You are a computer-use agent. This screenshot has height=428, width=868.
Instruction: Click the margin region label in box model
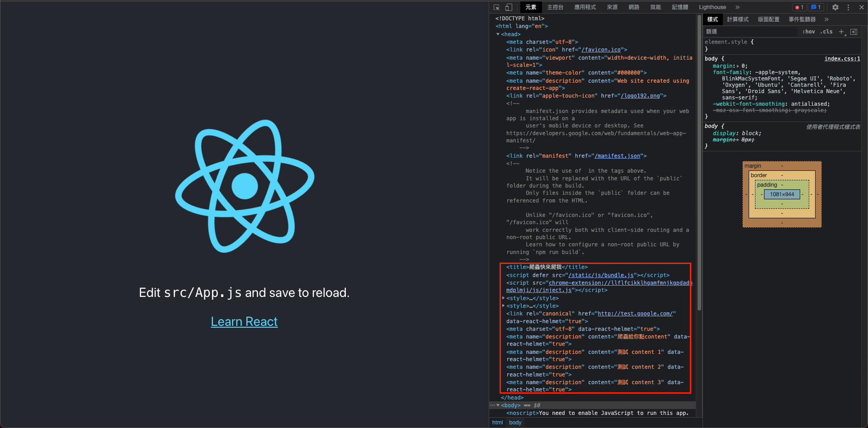click(x=753, y=166)
